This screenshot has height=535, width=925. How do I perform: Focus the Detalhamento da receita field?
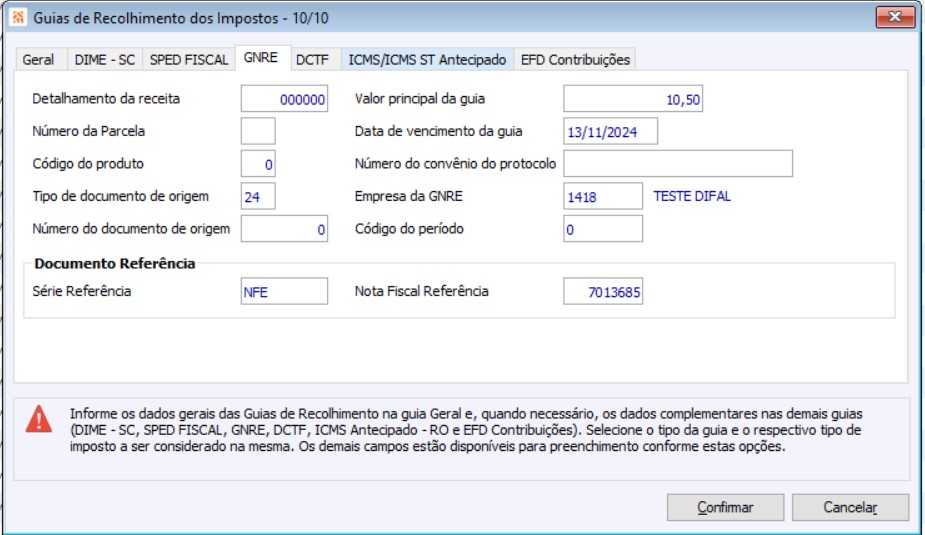click(x=284, y=99)
